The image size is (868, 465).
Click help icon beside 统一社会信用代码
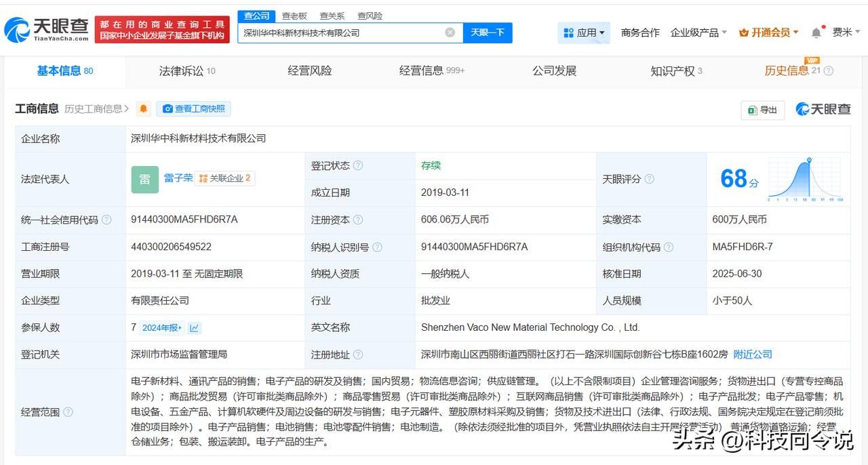click(107, 220)
